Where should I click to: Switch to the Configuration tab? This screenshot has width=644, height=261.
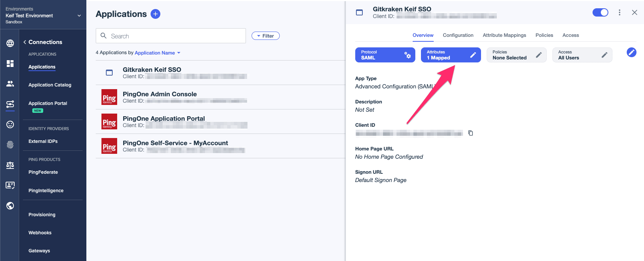click(x=458, y=35)
